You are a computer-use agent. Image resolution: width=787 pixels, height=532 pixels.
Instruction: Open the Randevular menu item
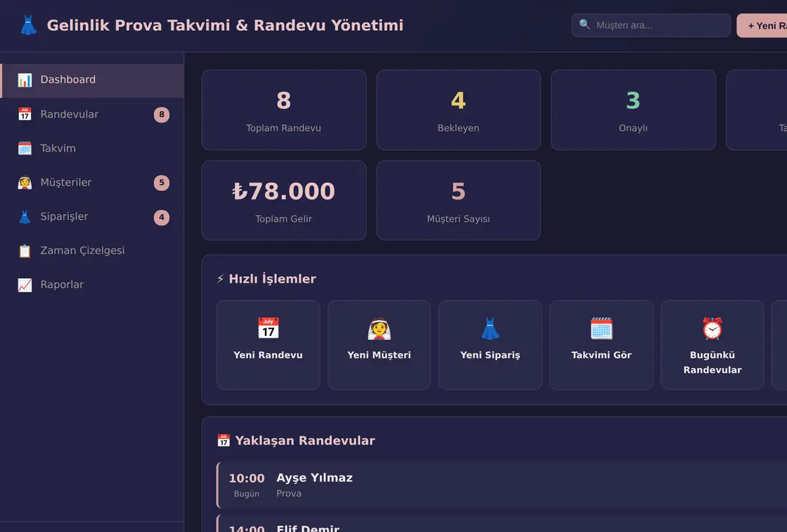tap(92, 115)
